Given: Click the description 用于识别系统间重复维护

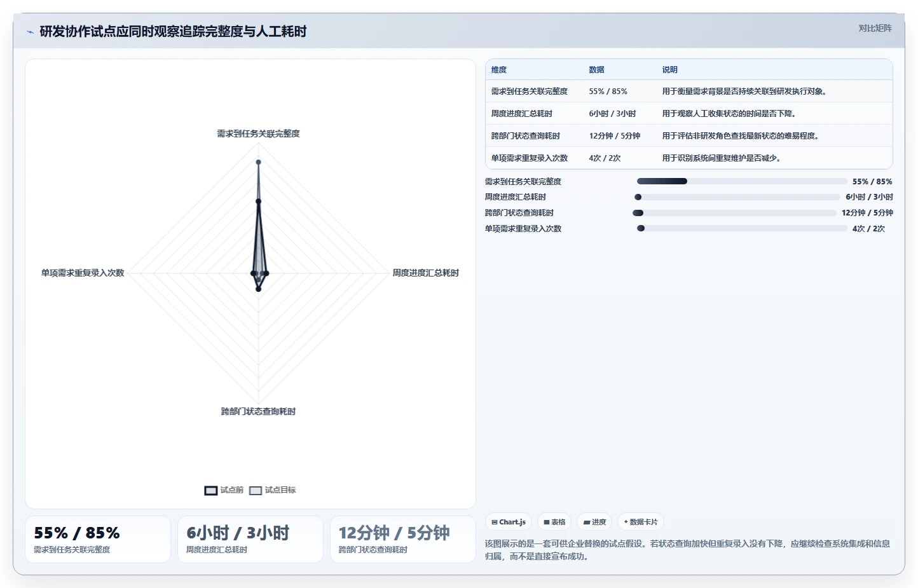Looking at the screenshot, I should tap(722, 158).
